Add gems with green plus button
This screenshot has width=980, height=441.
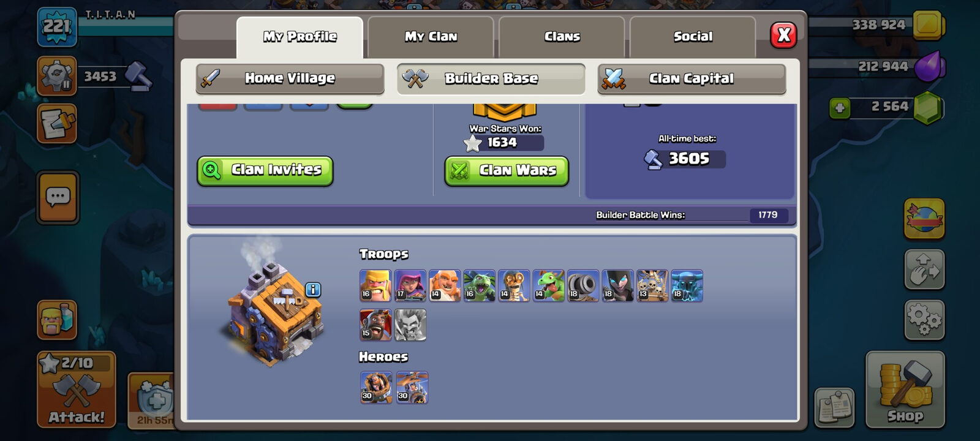840,108
